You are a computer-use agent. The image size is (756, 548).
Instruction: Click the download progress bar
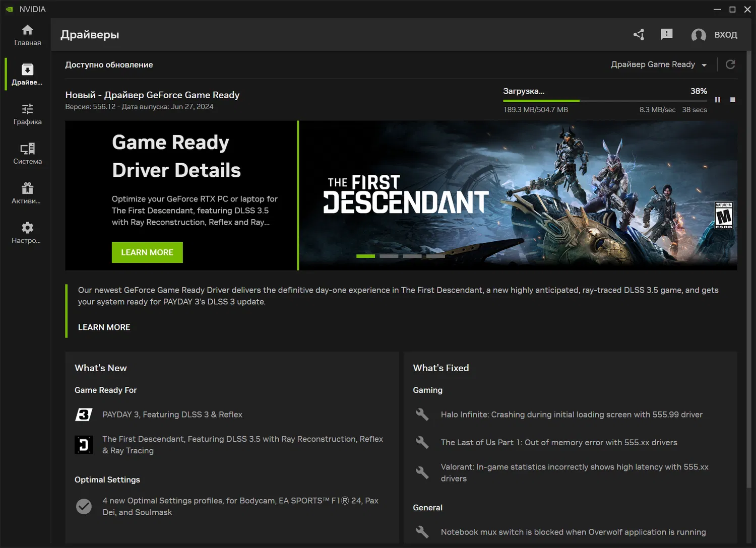click(x=605, y=101)
